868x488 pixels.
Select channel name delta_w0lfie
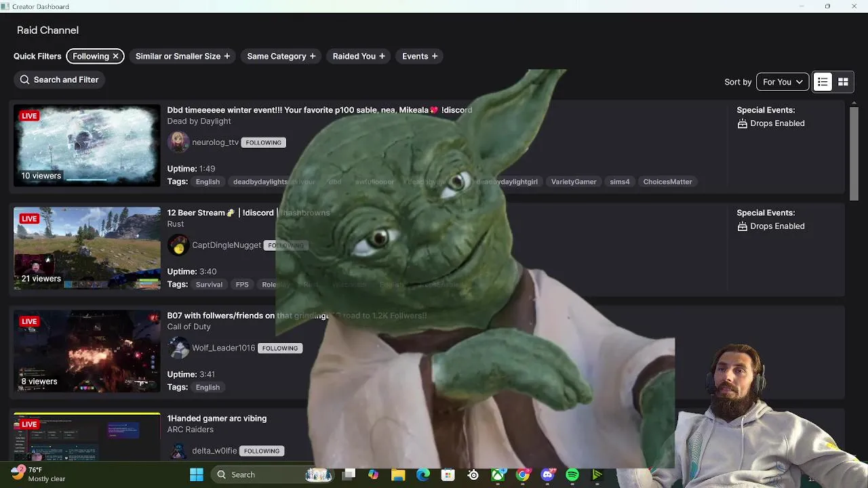214,451
